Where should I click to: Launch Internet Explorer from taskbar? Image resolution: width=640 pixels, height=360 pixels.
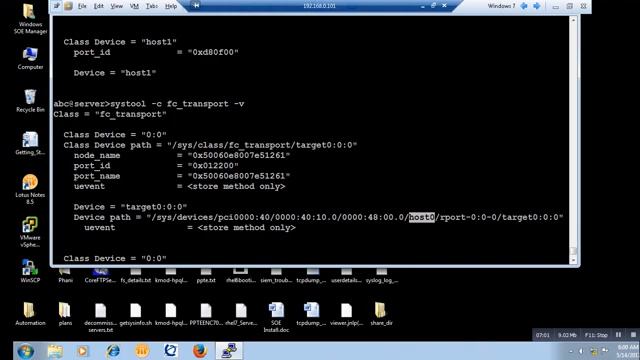click(x=113, y=351)
